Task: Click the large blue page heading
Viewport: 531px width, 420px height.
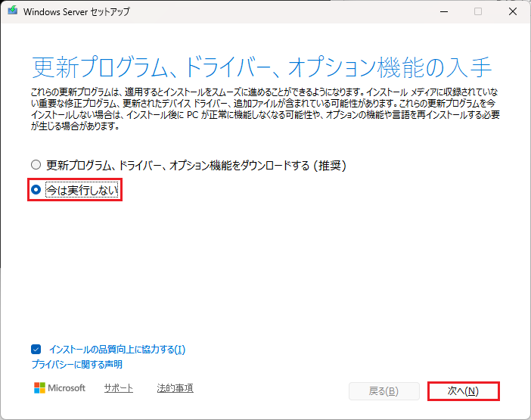Action: 262,67
